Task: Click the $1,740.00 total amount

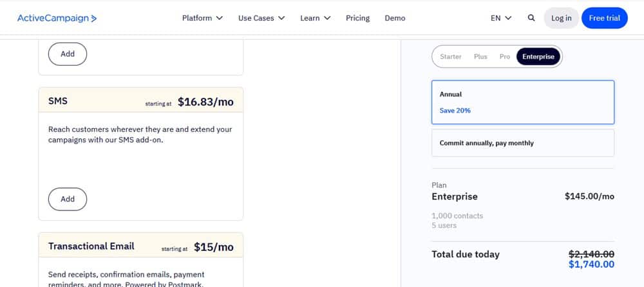Action: (591, 264)
